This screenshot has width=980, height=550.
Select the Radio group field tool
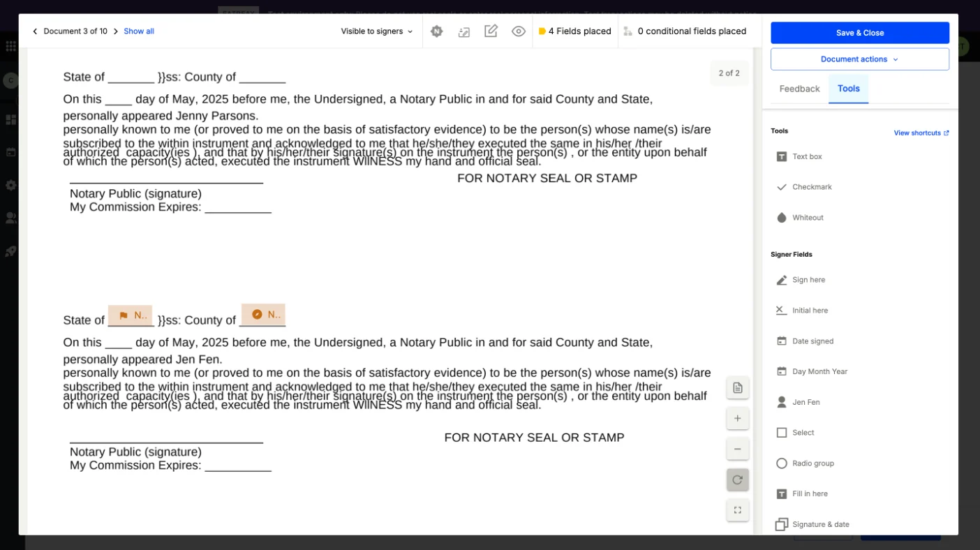coord(805,463)
